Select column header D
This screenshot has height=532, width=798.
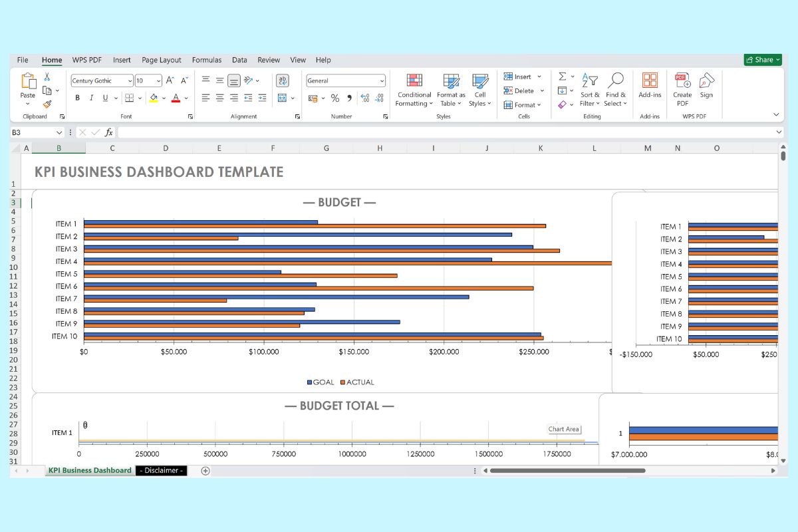[x=166, y=148]
